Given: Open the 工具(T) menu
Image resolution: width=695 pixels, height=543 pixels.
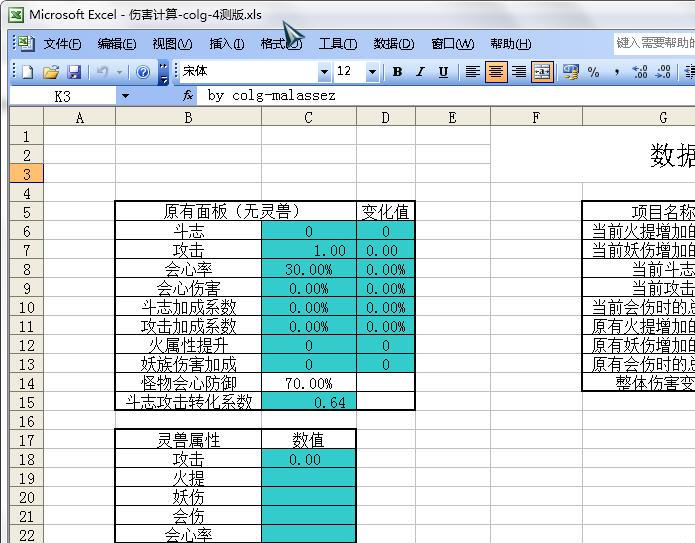Looking at the screenshot, I should click(337, 44).
